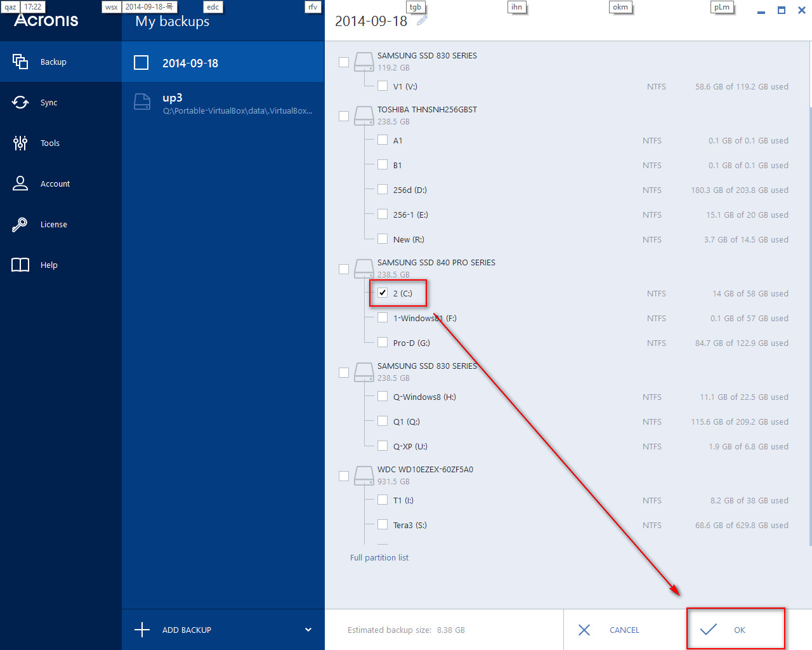Image resolution: width=812 pixels, height=650 pixels.
Task: Click the Samsung SSD 840 PRO disk icon
Action: (364, 269)
